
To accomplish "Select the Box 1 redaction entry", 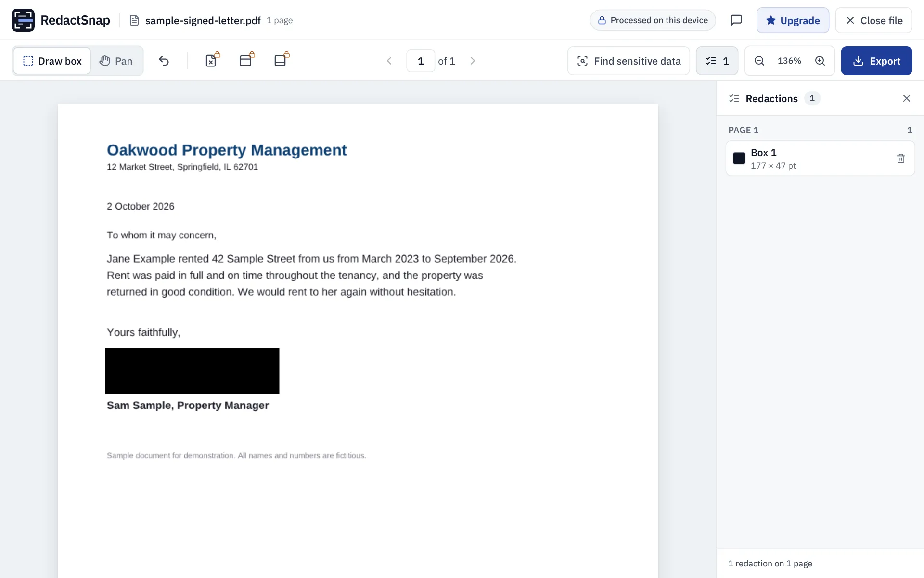I will click(x=820, y=158).
